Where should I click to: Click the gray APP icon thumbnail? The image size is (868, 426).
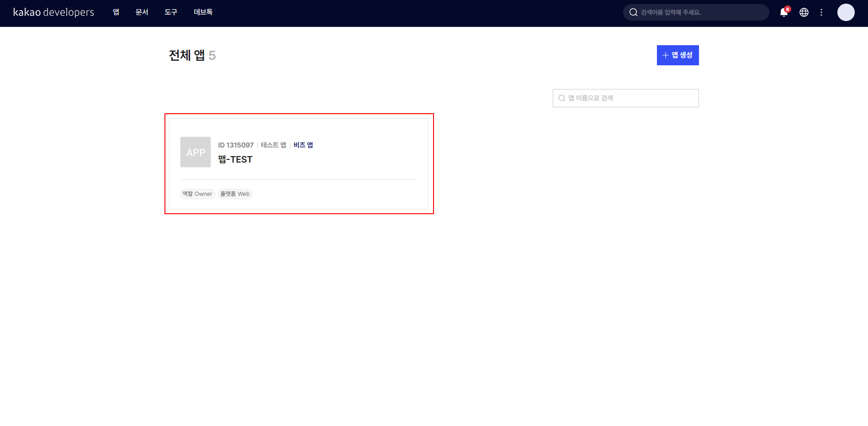click(196, 152)
